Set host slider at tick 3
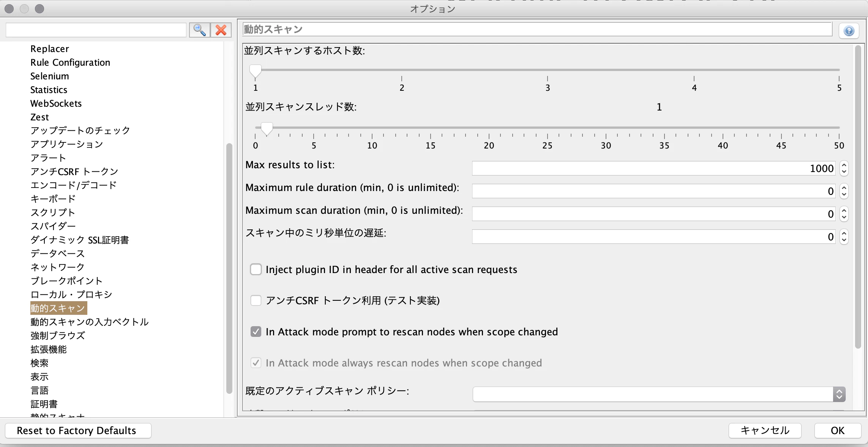 tap(548, 70)
